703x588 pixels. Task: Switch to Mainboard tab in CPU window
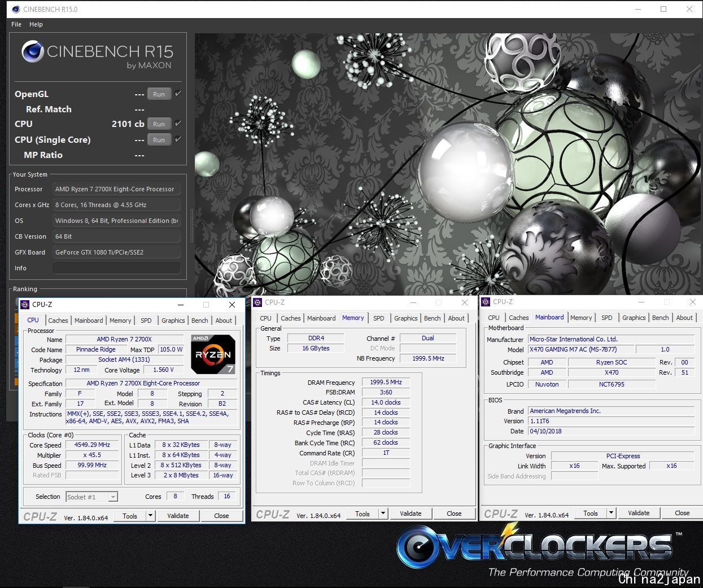[x=89, y=320]
